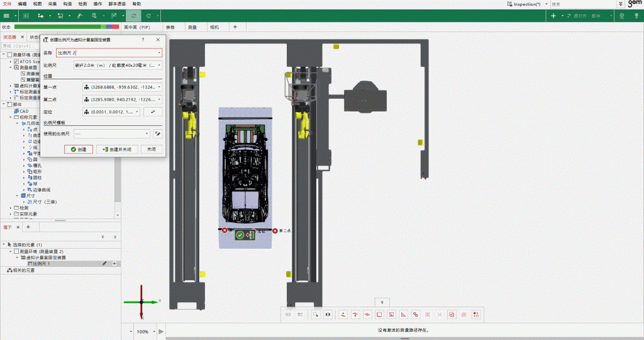Collapse the 尺寸 tree node
Viewport: 644px width, 340px height.
18,196
